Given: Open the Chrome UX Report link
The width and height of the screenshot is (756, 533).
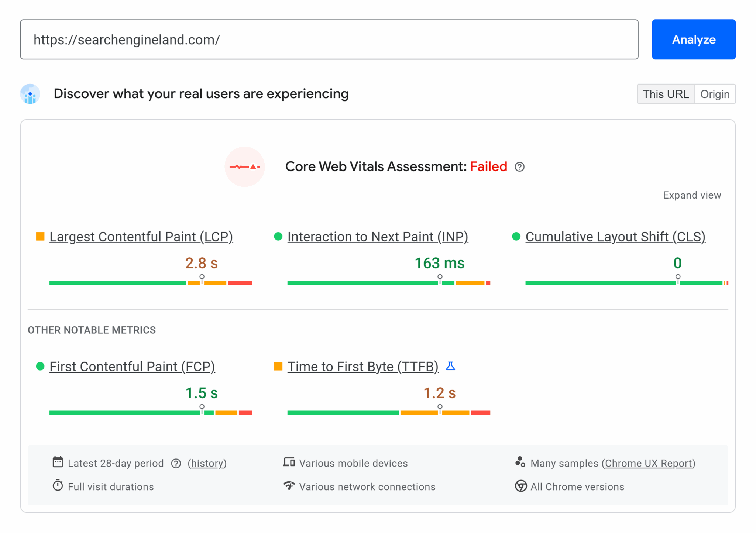Looking at the screenshot, I should [x=649, y=463].
